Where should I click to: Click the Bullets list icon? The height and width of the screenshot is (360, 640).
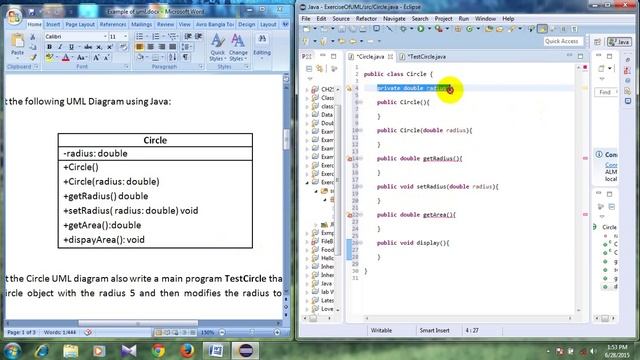(139, 37)
